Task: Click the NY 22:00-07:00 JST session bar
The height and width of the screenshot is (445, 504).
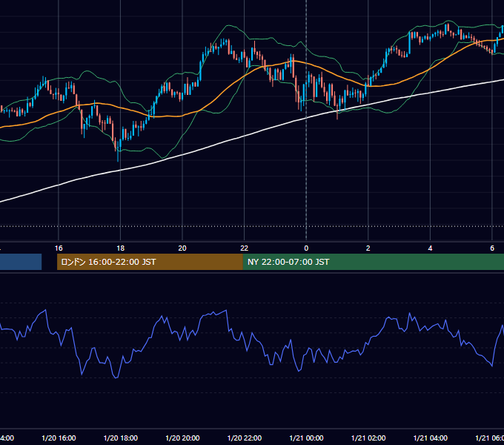Action: 373,262
